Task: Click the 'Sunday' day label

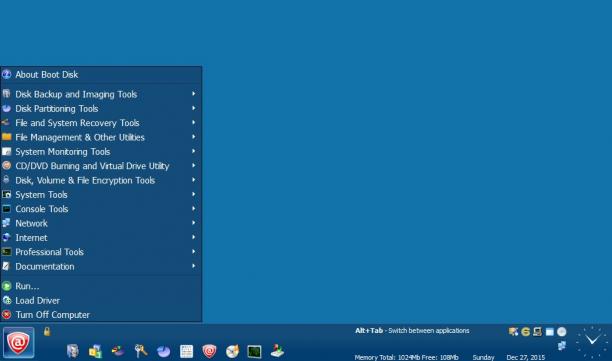Action: pyautogui.click(x=483, y=357)
